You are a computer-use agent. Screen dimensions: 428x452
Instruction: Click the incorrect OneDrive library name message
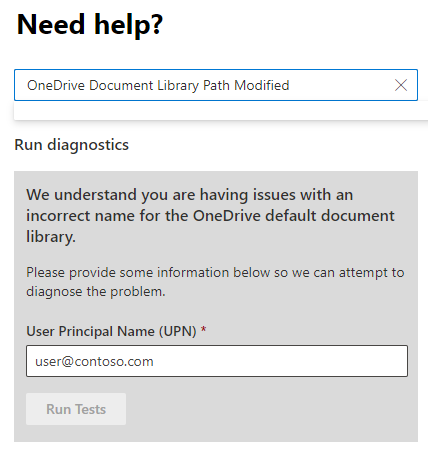click(210, 216)
